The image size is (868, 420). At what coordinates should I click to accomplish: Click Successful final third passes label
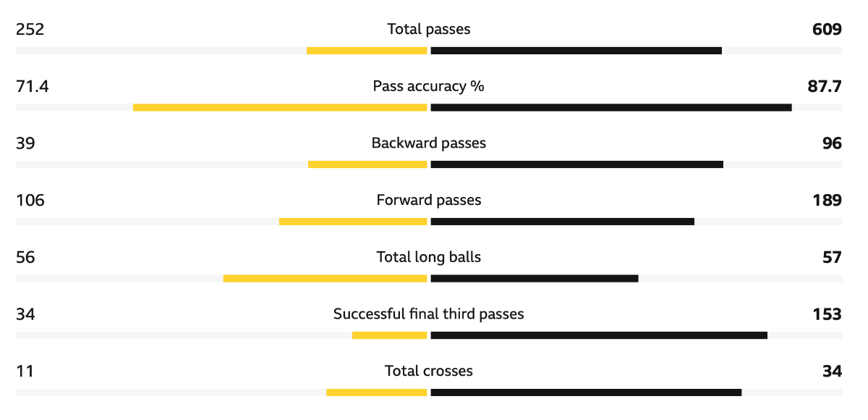[429, 314]
